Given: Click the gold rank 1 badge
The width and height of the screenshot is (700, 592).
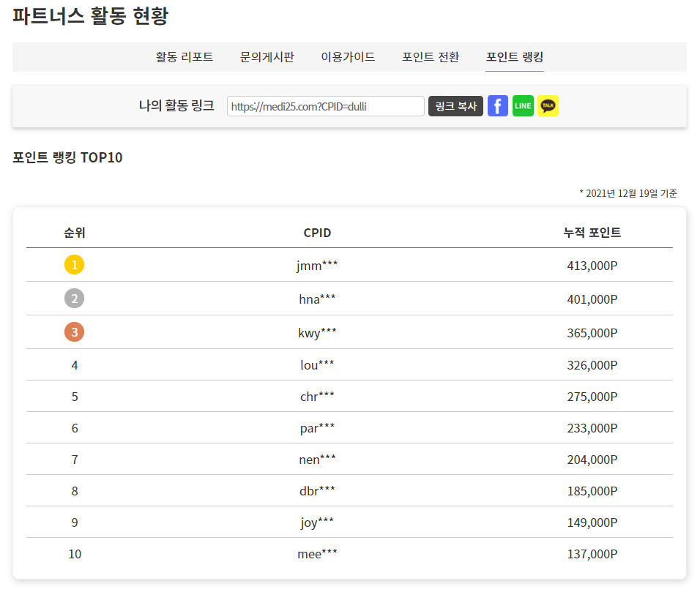Looking at the screenshot, I should tap(74, 265).
